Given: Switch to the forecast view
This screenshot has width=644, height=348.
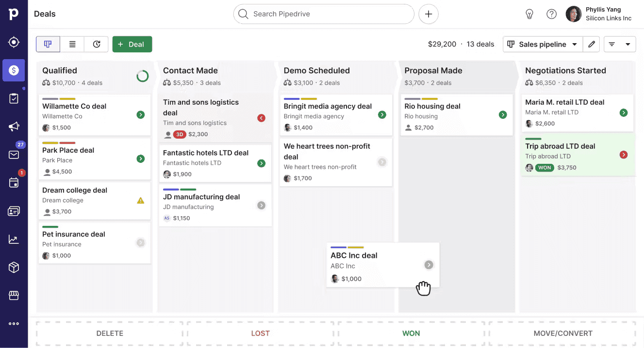Looking at the screenshot, I should (x=96, y=44).
